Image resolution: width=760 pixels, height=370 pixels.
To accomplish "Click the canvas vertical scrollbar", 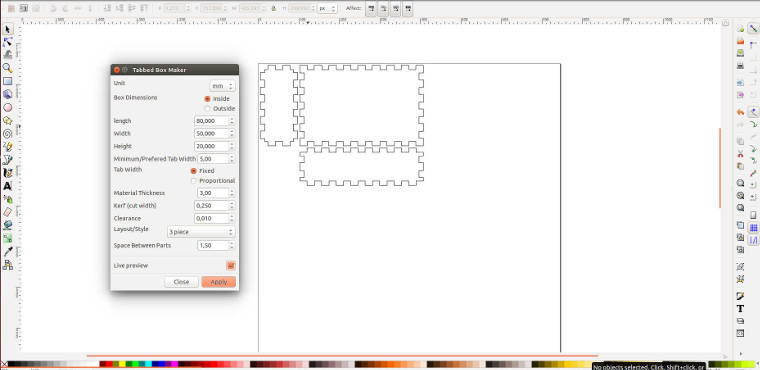I will pyautogui.click(x=720, y=167).
